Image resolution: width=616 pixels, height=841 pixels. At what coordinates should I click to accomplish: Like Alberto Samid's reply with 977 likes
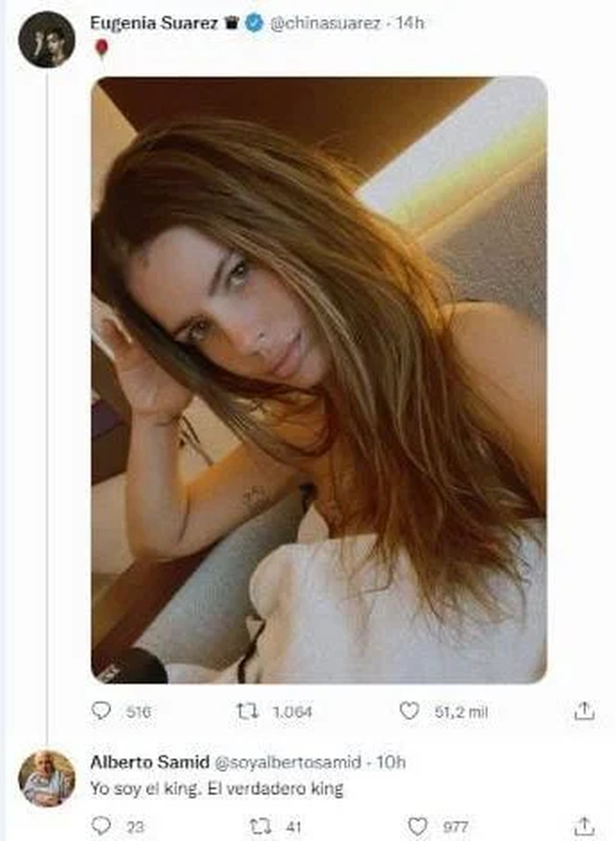pos(417,826)
